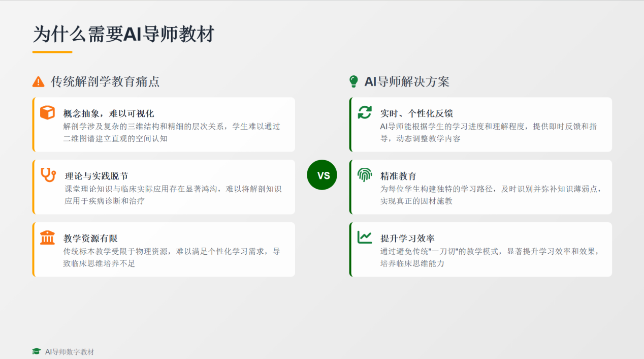644x359 pixels.
Task: Click the graduation cap footer icon
Action: [36, 351]
